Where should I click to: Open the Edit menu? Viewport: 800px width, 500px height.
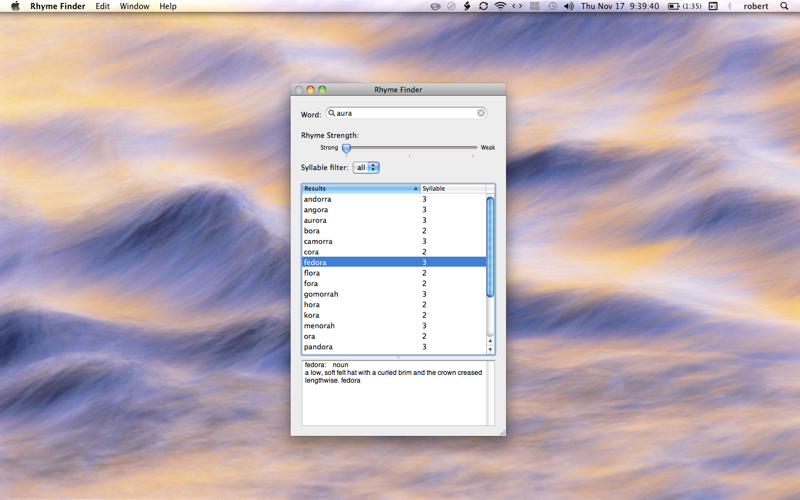tap(102, 6)
